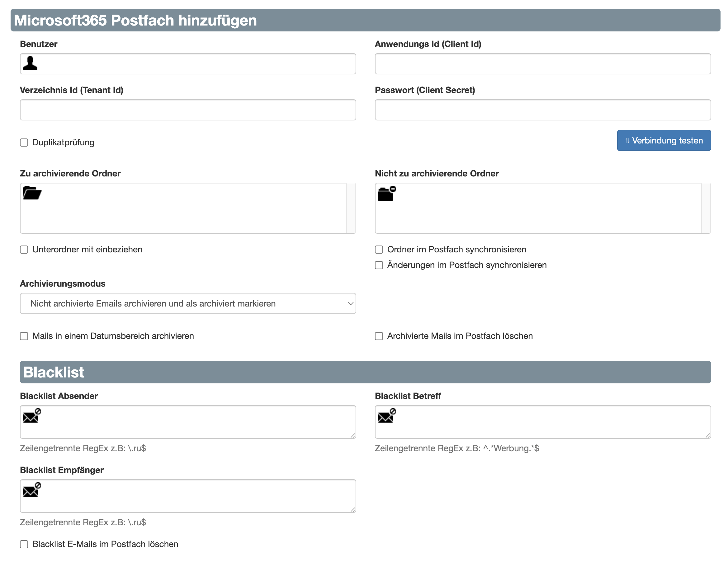Click the arrows icon on Verbindung testen button
This screenshot has width=728, height=562.
627,141
